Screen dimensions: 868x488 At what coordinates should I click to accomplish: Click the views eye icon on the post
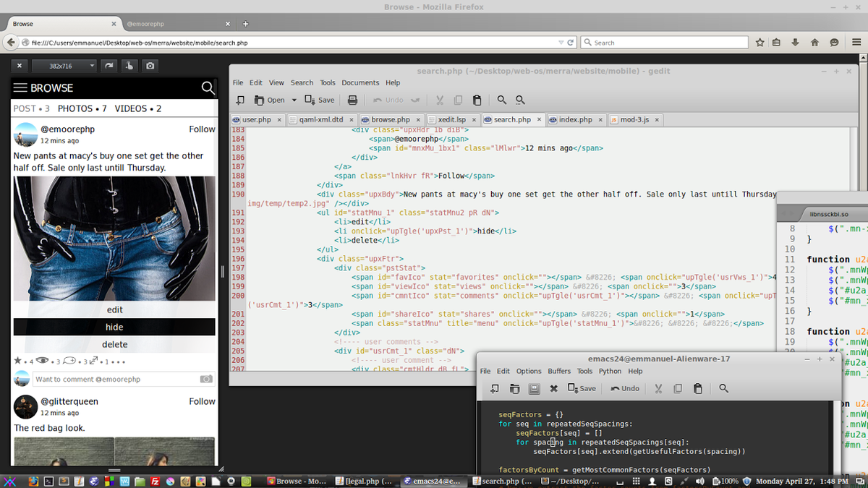point(43,360)
